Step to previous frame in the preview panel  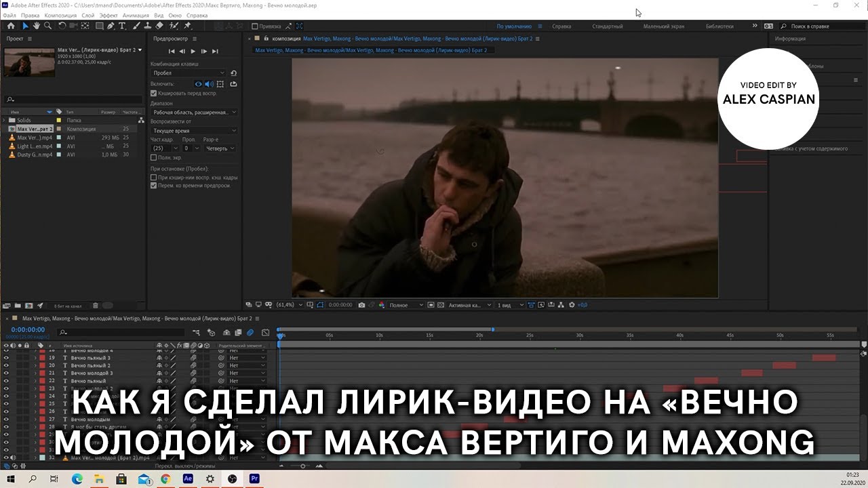[182, 52]
